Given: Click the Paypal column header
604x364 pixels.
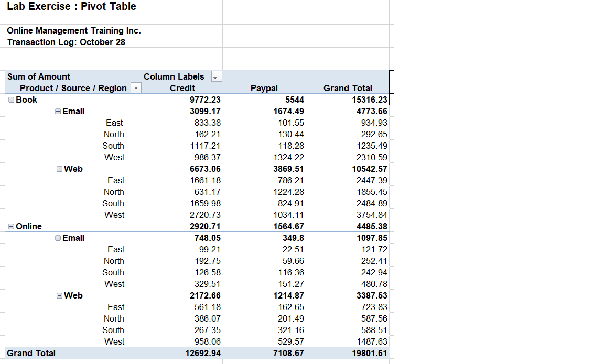Looking at the screenshot, I should [x=264, y=88].
